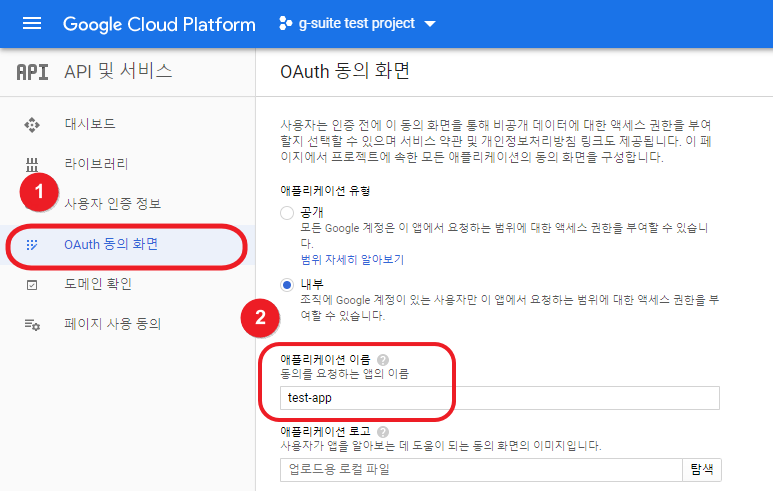Open 사용자 인증 정보 in the sidebar

pyautogui.click(x=113, y=204)
